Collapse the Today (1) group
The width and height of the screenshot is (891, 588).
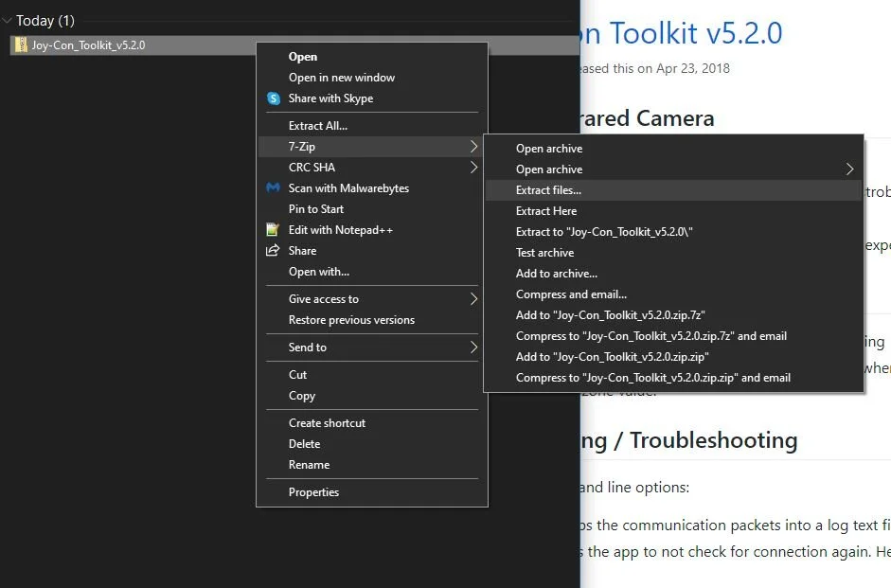[8, 21]
